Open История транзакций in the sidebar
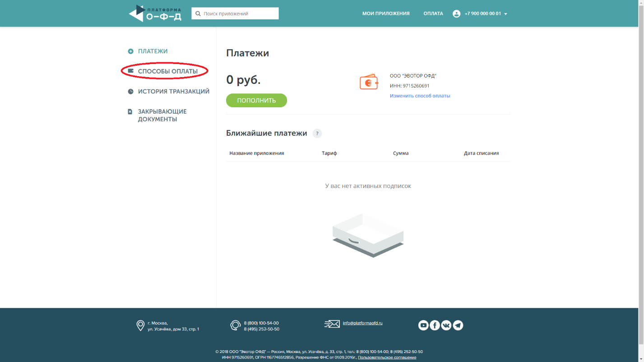644x362 pixels. click(x=174, y=92)
